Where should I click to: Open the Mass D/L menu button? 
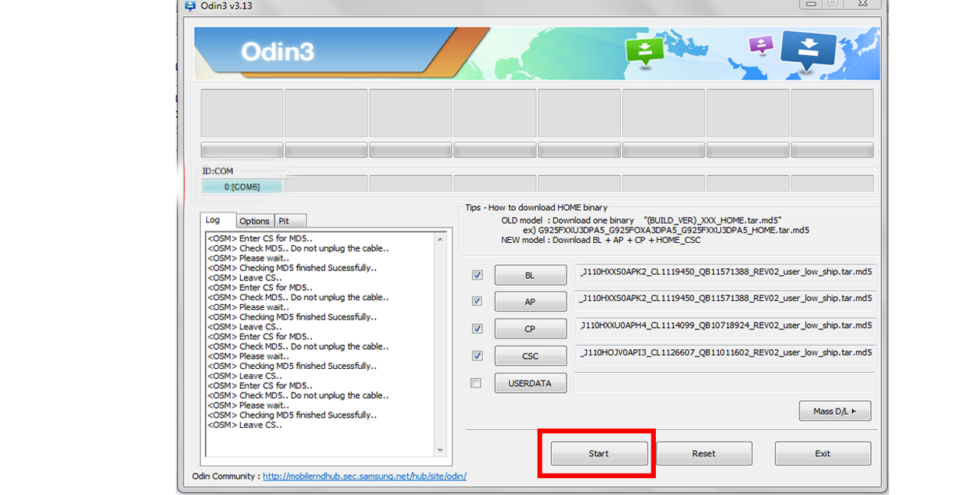(835, 411)
